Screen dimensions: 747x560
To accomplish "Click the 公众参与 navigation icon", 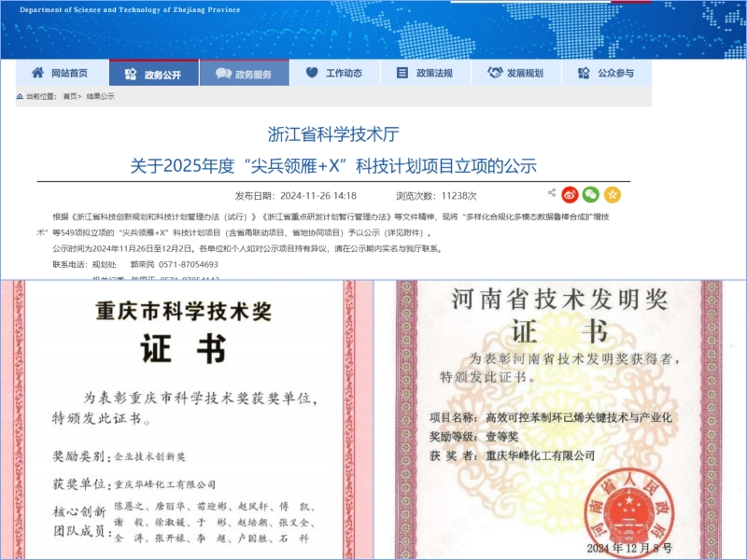I will pos(584,73).
